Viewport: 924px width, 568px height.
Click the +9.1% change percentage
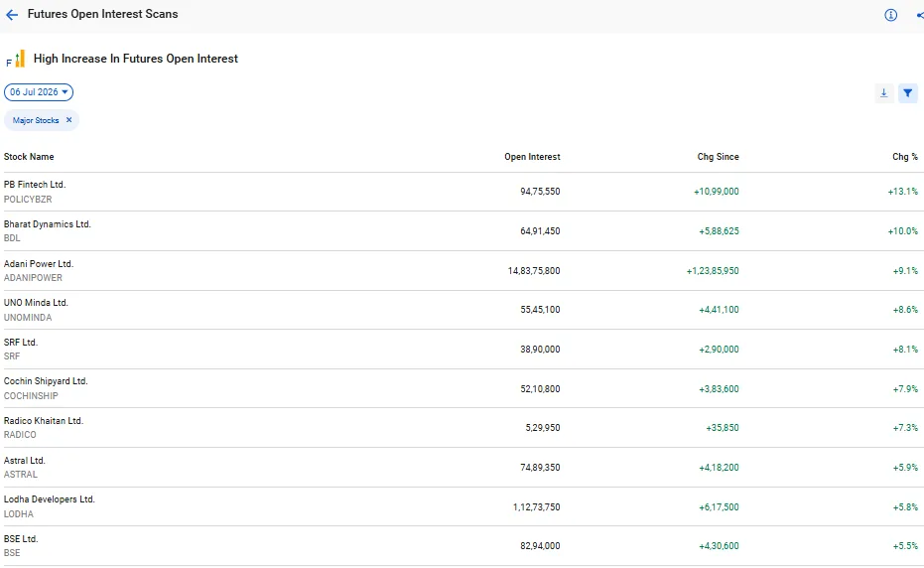coord(905,271)
